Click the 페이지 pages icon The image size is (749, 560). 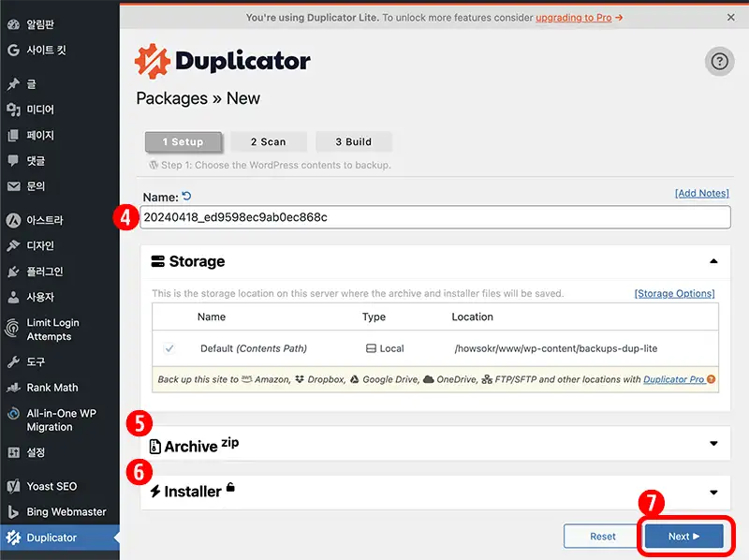[13, 135]
